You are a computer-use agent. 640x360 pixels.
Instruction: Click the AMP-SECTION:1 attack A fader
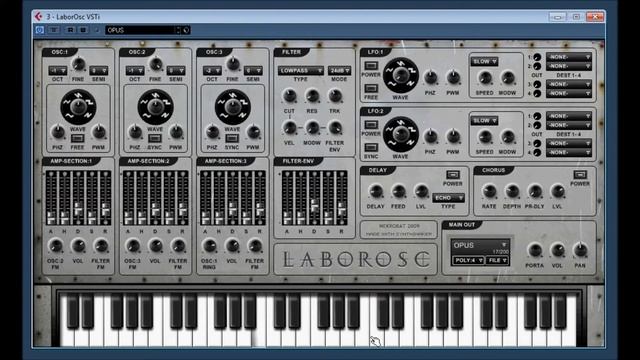pyautogui.click(x=51, y=198)
